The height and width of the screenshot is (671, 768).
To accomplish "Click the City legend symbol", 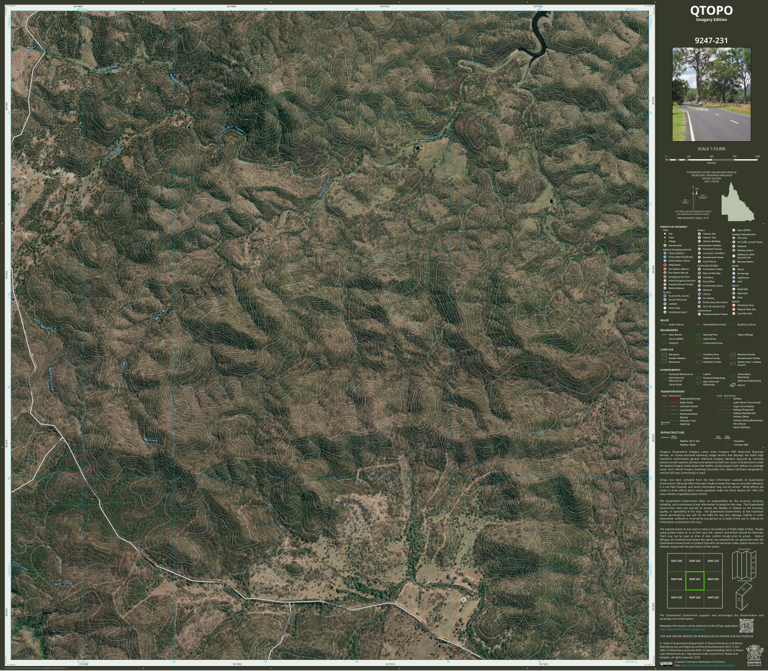I will click(x=665, y=234).
